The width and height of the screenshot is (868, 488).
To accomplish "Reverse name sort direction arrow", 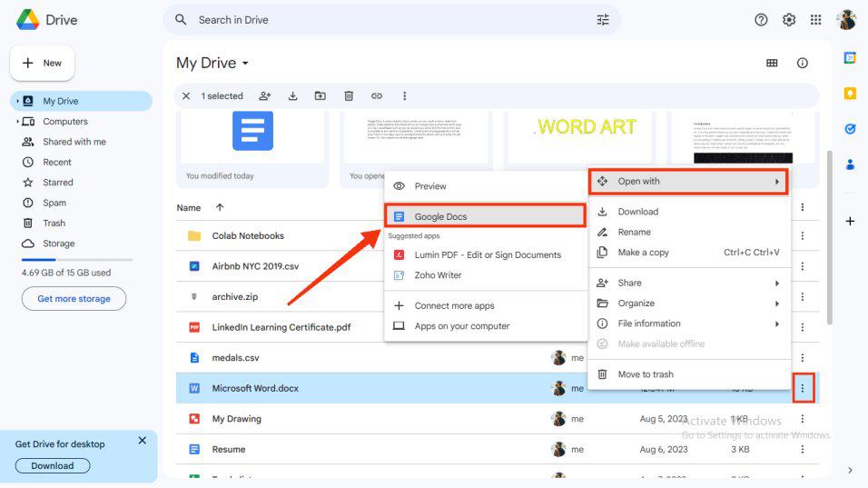I will pyautogui.click(x=220, y=207).
